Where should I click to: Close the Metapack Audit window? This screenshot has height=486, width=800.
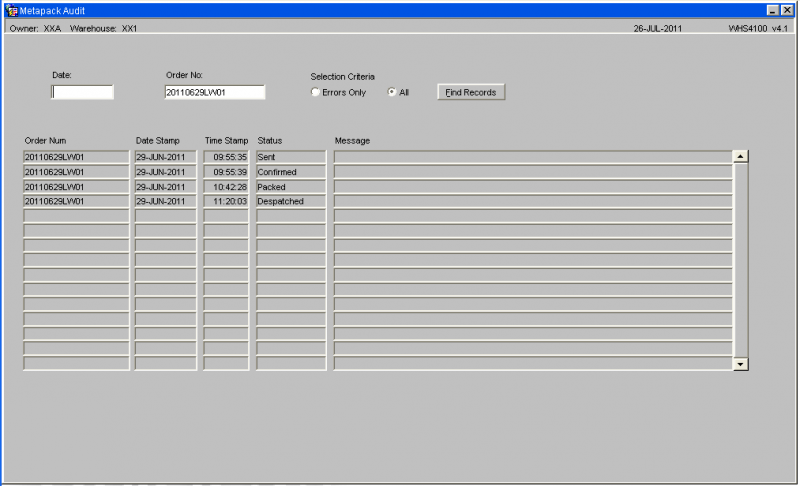(787, 10)
